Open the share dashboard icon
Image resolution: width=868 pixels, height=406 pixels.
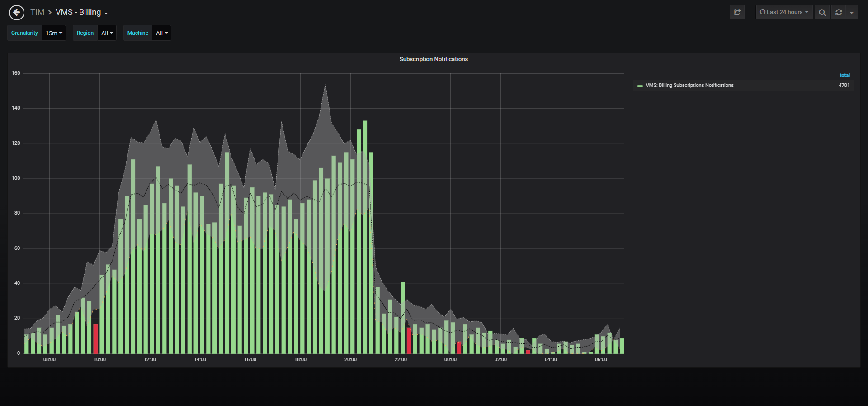click(737, 12)
